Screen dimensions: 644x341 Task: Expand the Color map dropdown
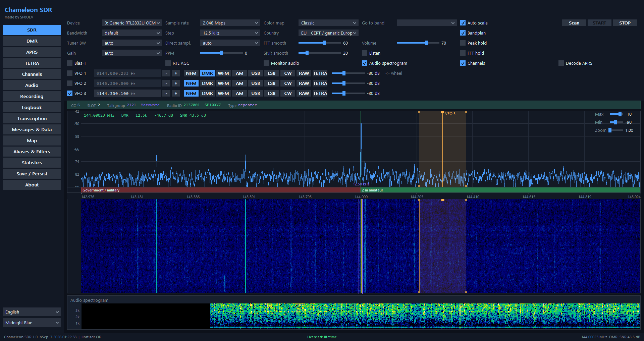tap(328, 23)
